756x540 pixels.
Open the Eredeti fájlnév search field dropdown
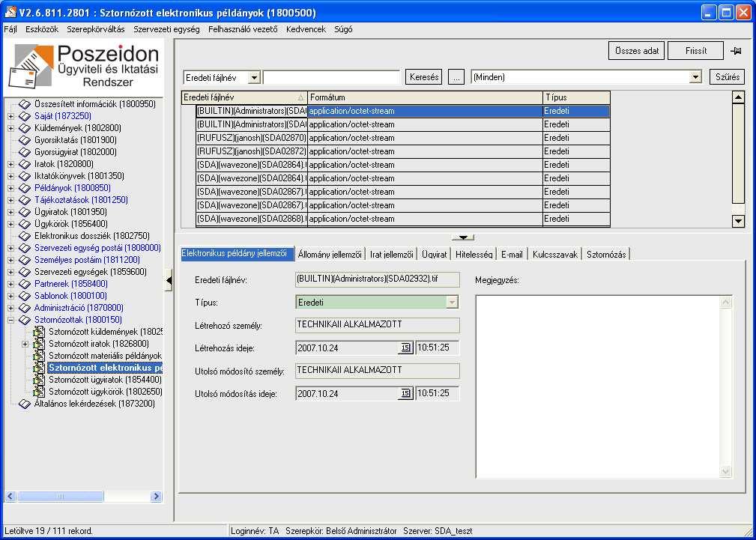tap(255, 77)
